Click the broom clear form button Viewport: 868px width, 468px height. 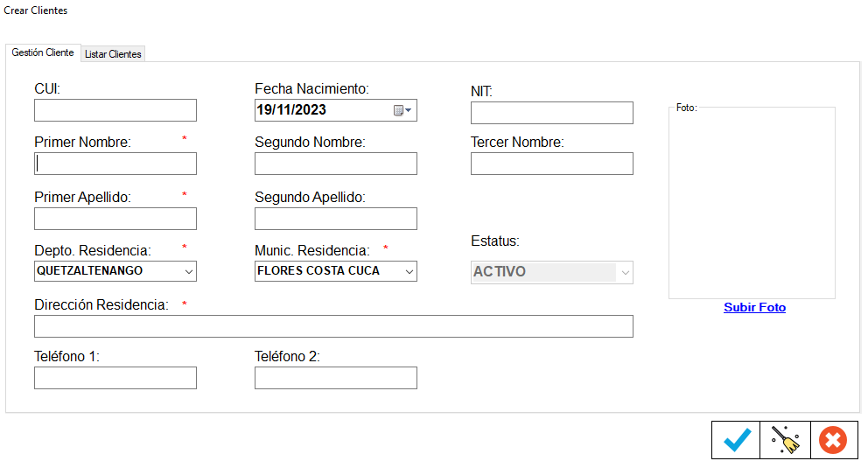click(785, 440)
